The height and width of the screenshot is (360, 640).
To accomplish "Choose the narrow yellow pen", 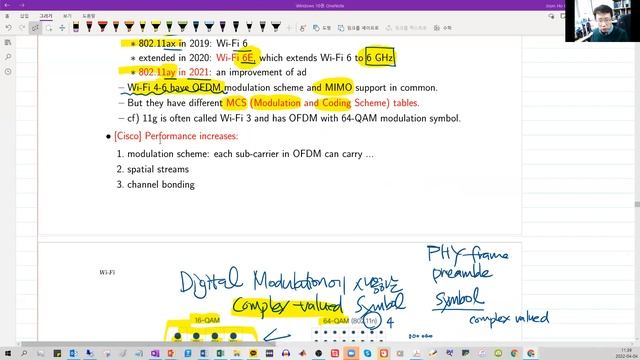I will (142, 27).
